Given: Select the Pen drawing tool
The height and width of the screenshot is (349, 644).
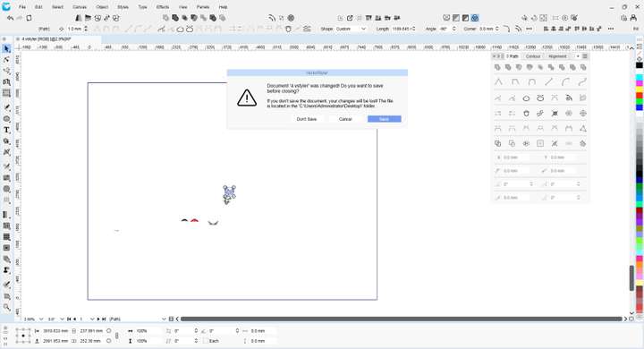Looking at the screenshot, I should 6,107.
